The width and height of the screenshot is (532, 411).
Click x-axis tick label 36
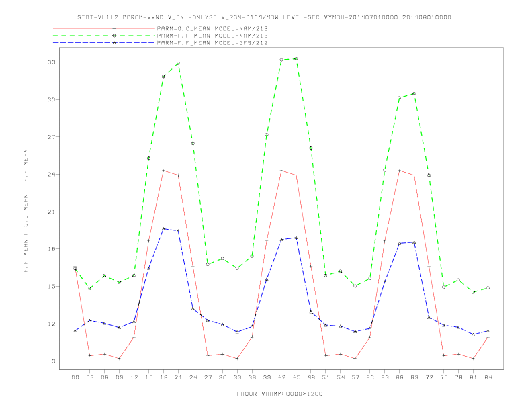(x=252, y=377)
